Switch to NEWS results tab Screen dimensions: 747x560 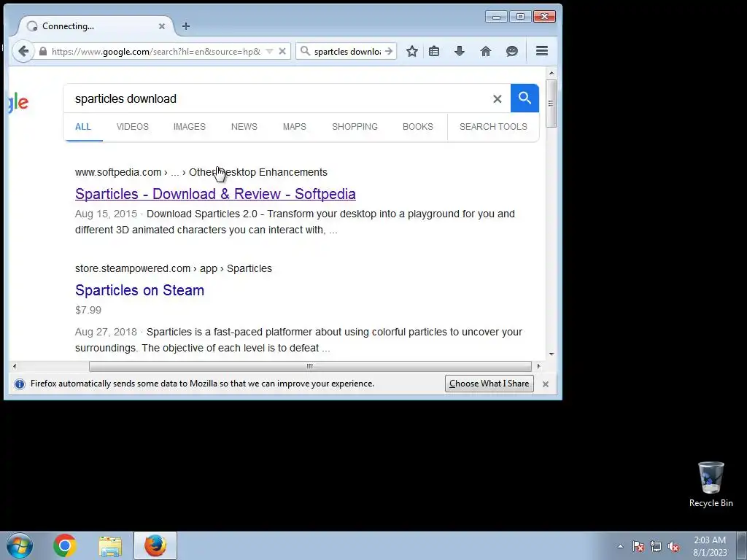[x=244, y=127]
